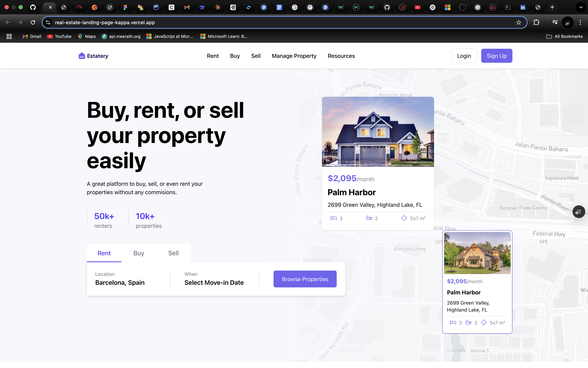Click area diamond icon on large card
Screen dimensions: 588x368
[404, 218]
